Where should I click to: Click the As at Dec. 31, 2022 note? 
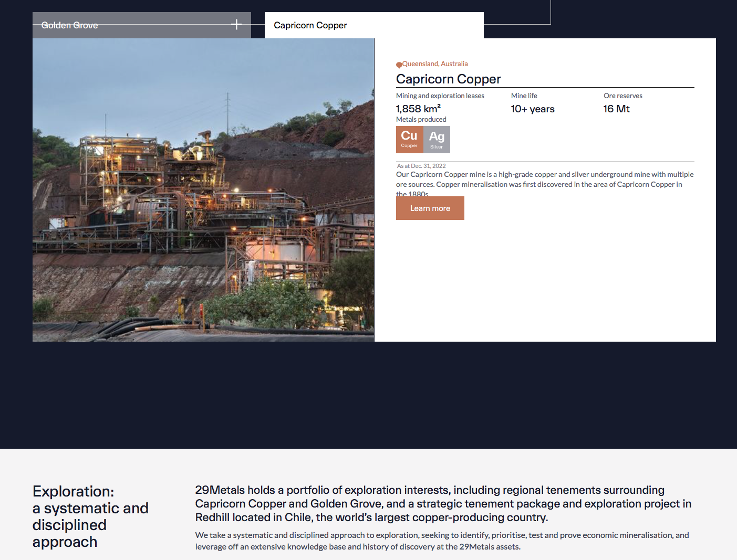[421, 166]
